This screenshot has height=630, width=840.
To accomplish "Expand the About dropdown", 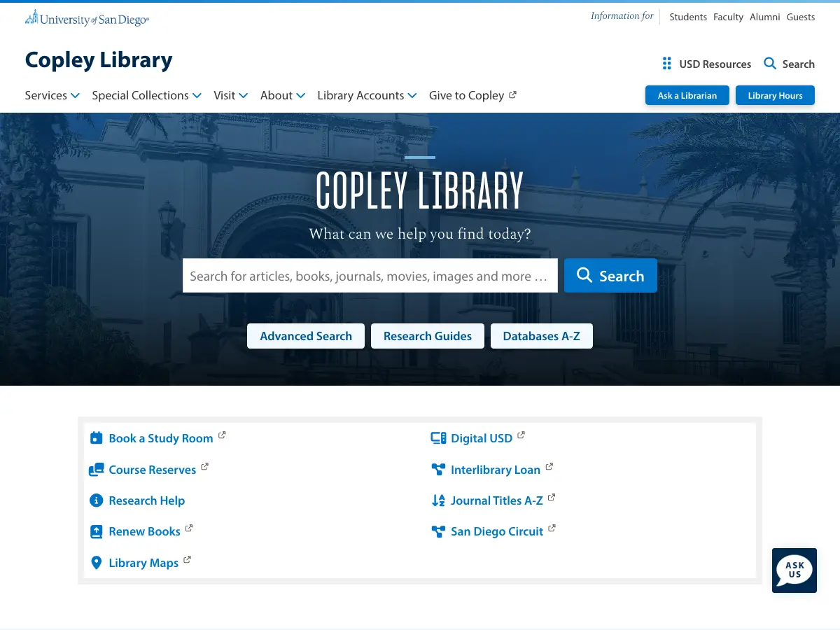I will [x=283, y=95].
